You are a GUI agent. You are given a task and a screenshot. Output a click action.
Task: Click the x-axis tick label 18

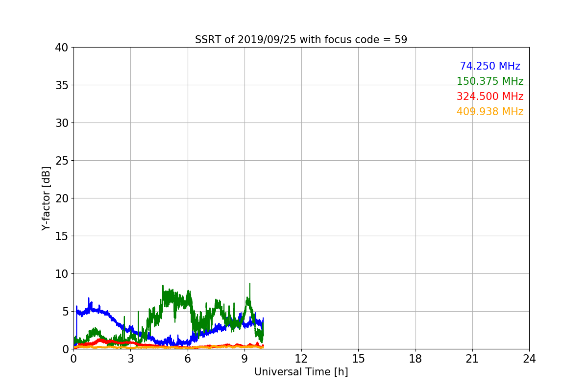click(x=416, y=359)
